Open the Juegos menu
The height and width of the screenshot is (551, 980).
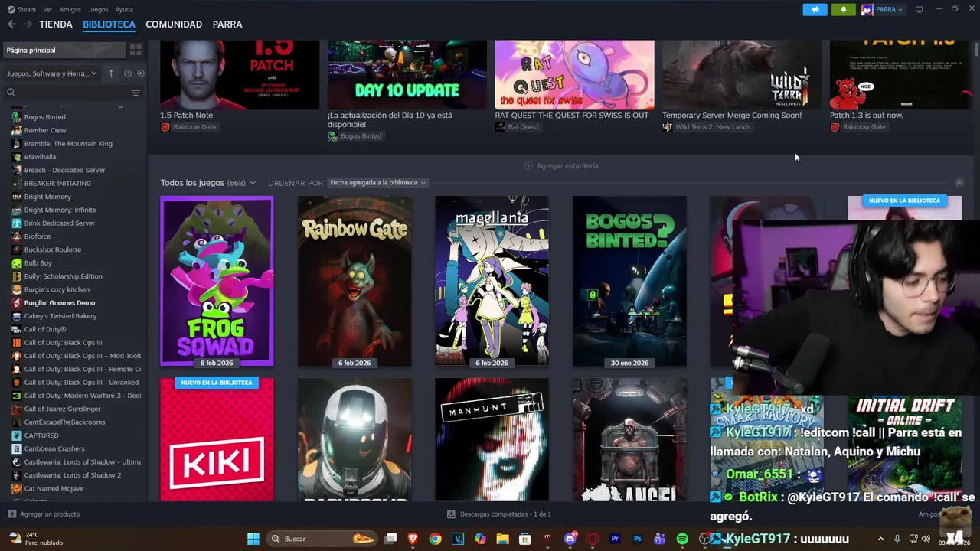pyautogui.click(x=98, y=9)
